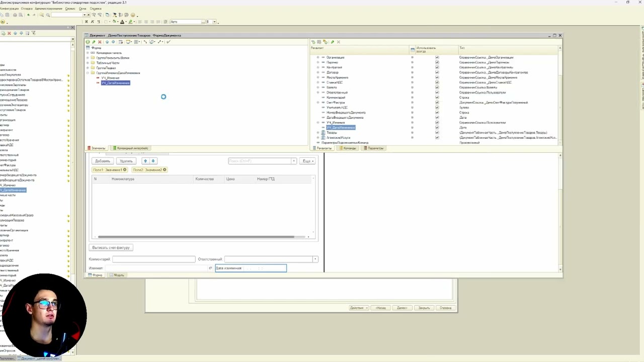
Task: Click into the Комментарий input field
Action: tap(153, 259)
